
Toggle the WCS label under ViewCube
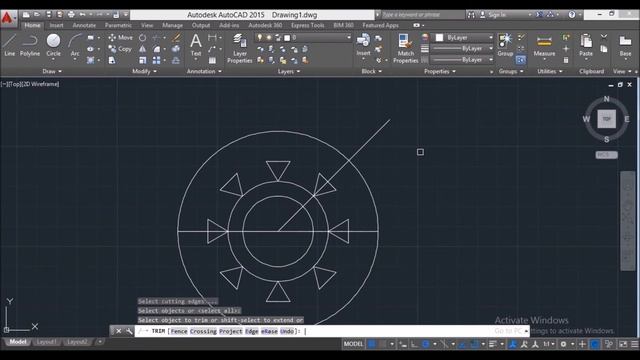click(x=606, y=155)
